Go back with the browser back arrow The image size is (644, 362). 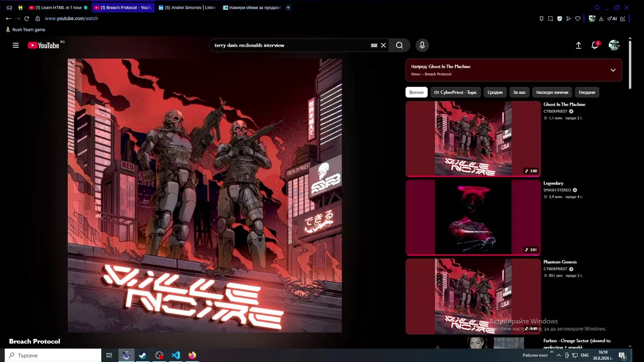coord(9,19)
